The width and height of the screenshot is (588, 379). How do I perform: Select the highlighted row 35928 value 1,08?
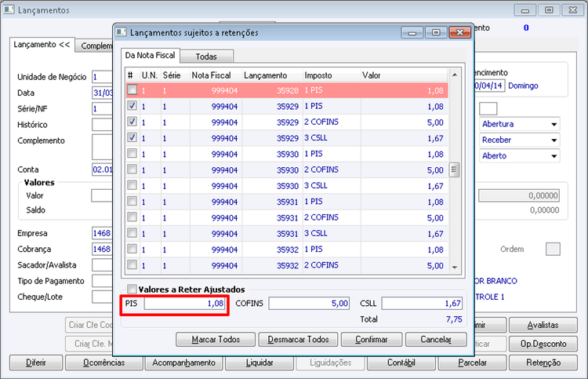pyautogui.click(x=435, y=90)
